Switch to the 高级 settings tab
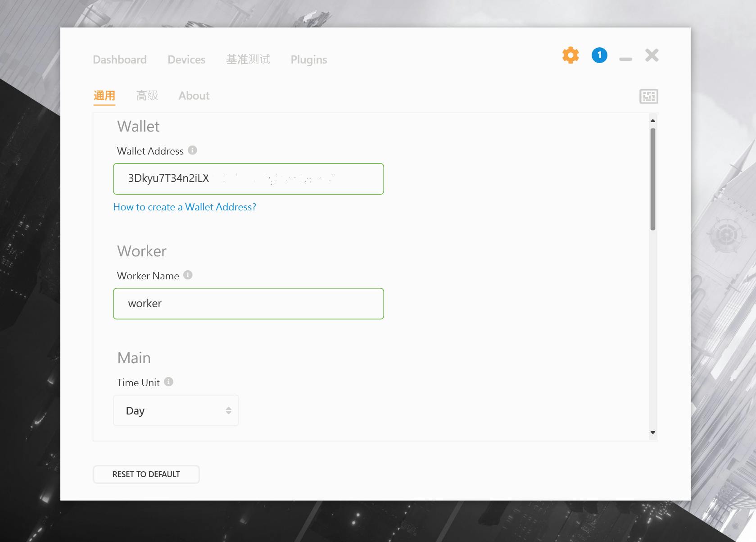 tap(147, 96)
